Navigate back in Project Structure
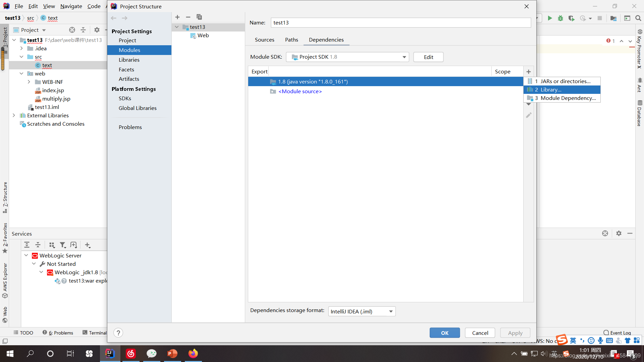The height and width of the screenshot is (362, 644). coord(114,18)
